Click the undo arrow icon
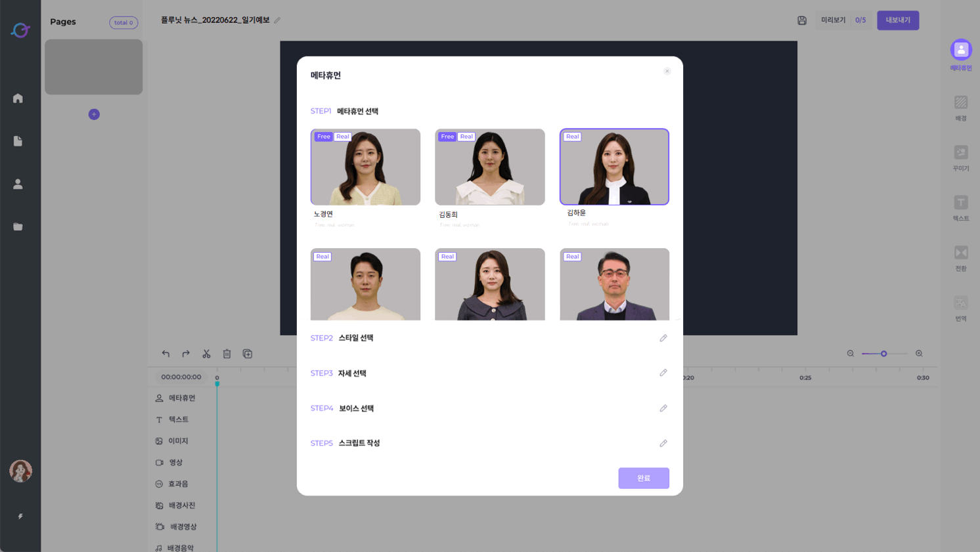The height and width of the screenshot is (552, 980). coord(166,354)
